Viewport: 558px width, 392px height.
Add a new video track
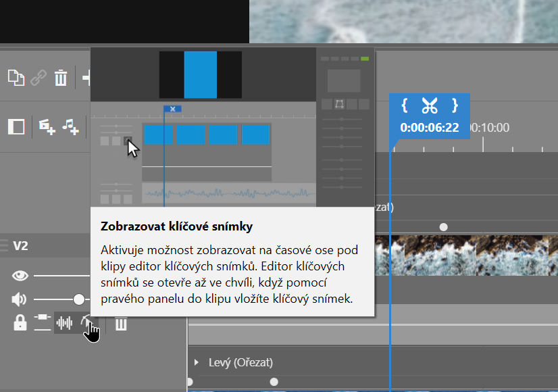tap(47, 126)
